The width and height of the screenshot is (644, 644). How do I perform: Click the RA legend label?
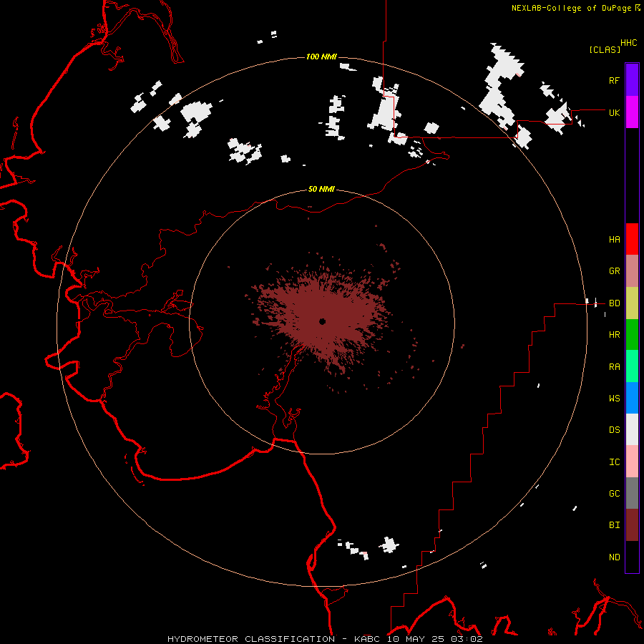614,367
